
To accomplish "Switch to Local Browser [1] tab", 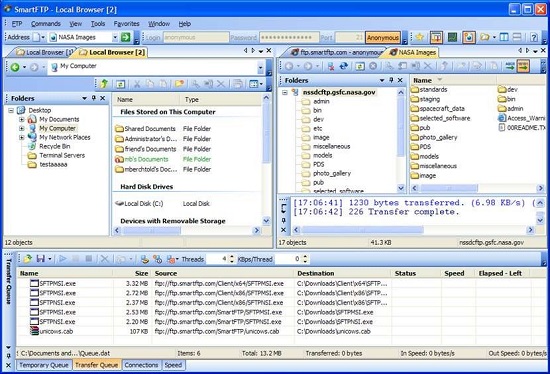I will pos(45,52).
